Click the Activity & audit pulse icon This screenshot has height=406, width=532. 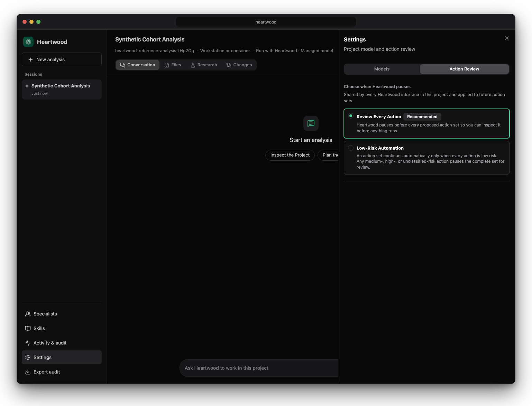click(x=28, y=343)
